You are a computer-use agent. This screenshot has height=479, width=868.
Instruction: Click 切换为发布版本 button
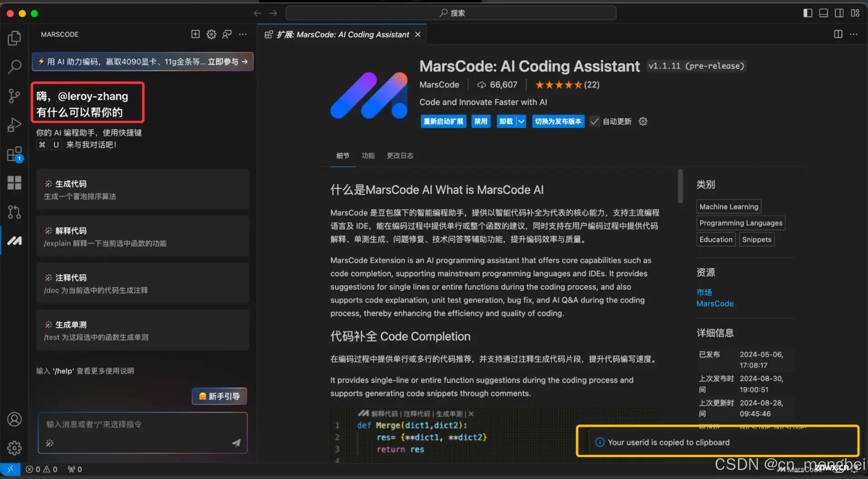point(558,121)
